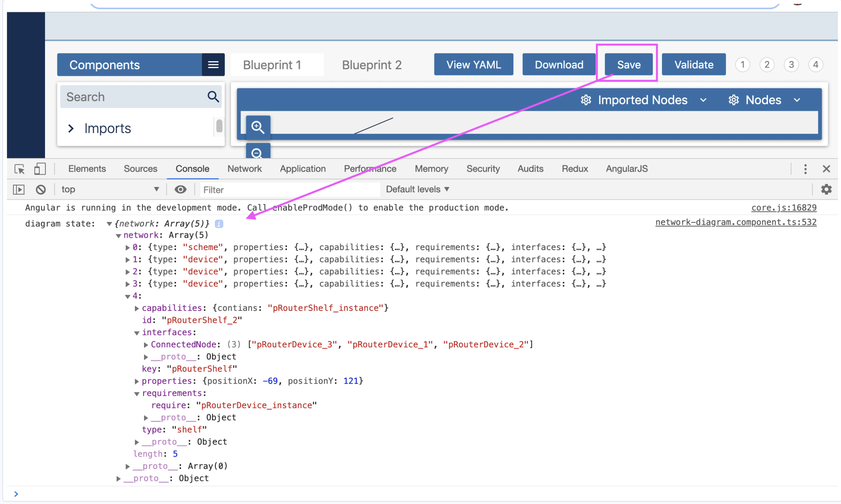Toggle device toolbar icon in DevTools
Image resolution: width=841 pixels, height=504 pixels.
40,169
